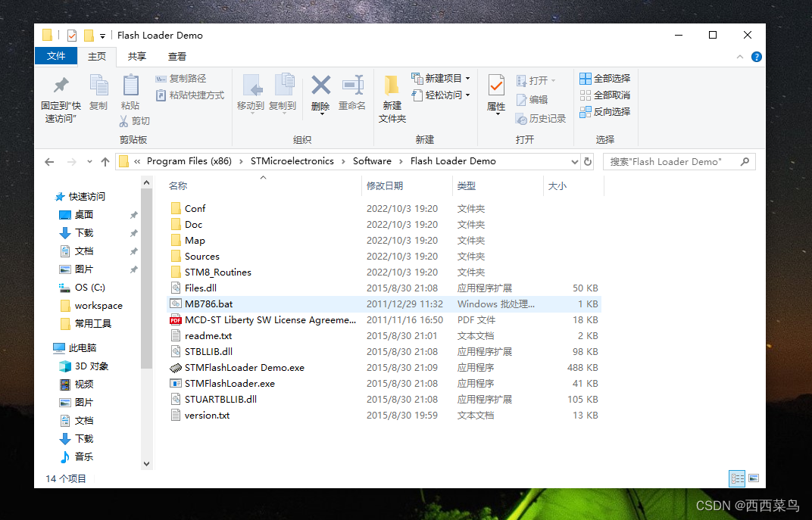Click the Search Flash Loader Demo field
Viewport: 812px width, 520px height.
click(x=679, y=162)
